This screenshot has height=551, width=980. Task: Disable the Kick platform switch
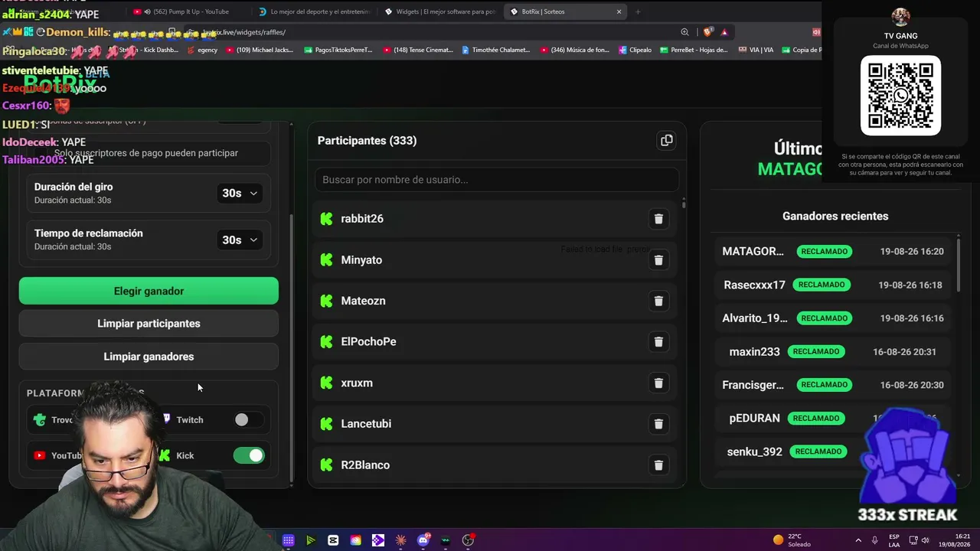[249, 455]
